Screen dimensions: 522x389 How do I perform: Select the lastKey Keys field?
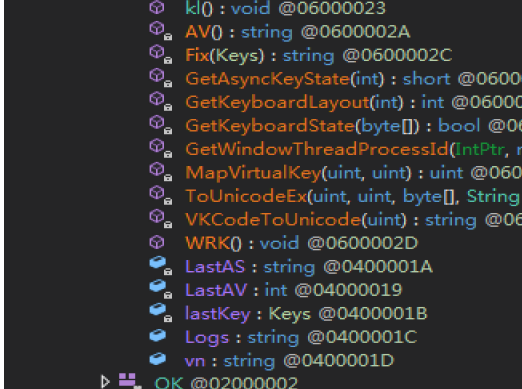306,314
